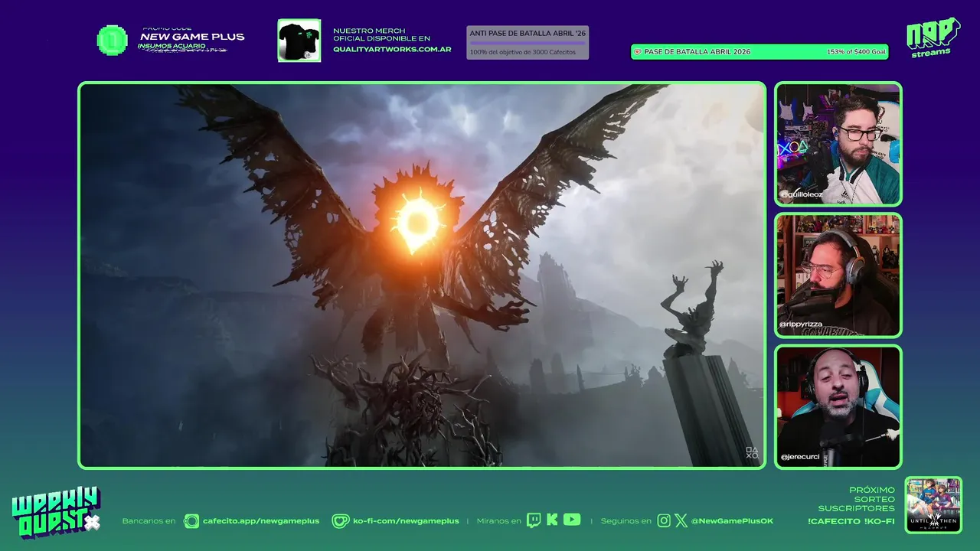Open the Instagram icon

coord(664,520)
